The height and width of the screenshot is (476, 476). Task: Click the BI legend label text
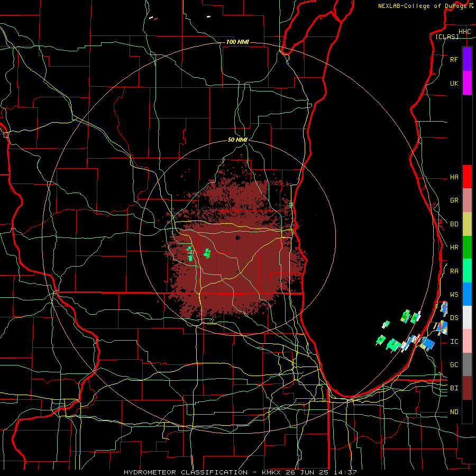(454, 388)
